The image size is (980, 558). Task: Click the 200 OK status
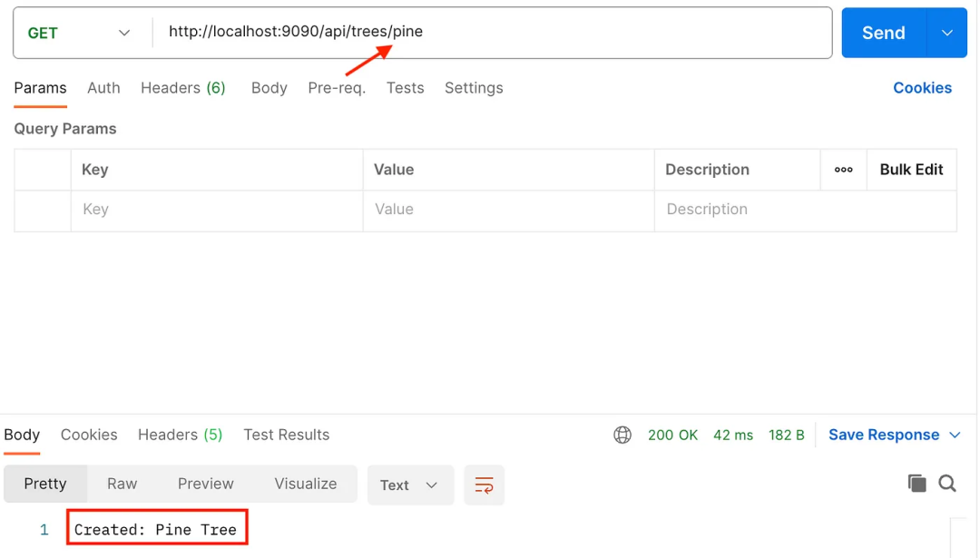point(672,435)
